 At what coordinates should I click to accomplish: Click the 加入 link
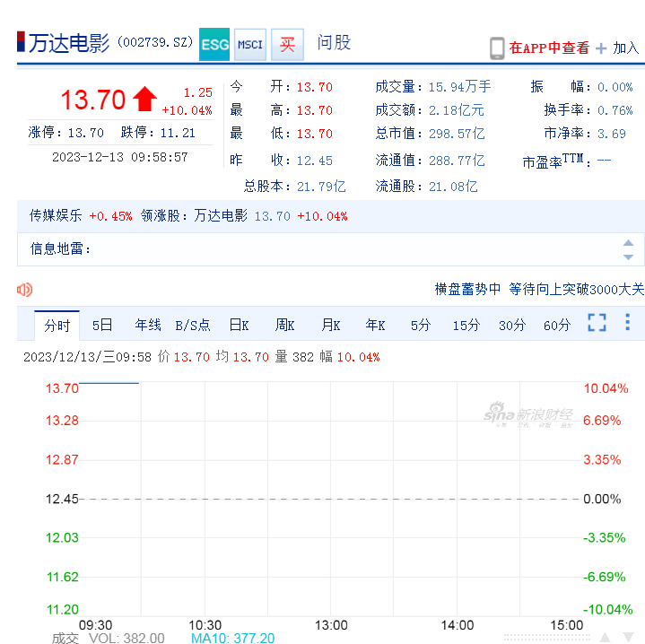(x=625, y=48)
